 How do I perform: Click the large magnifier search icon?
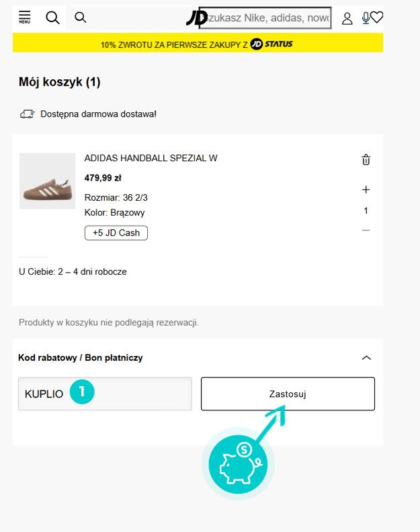(53, 17)
